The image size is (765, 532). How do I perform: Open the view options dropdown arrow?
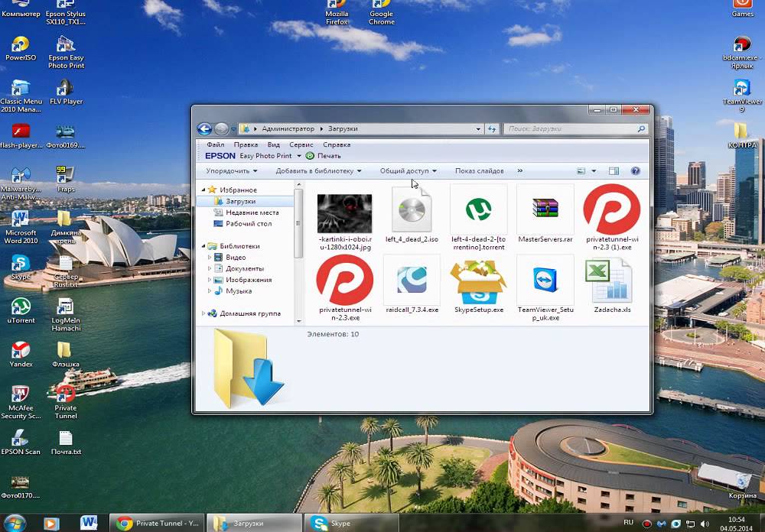594,170
